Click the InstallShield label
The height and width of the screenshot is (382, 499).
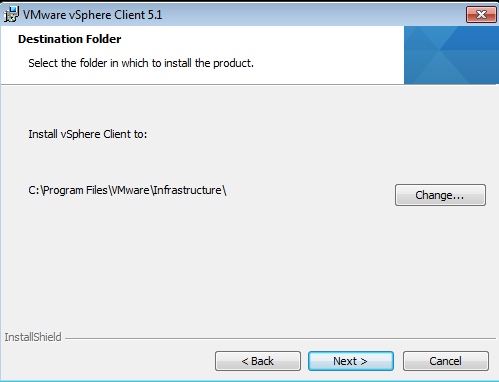pyautogui.click(x=33, y=337)
